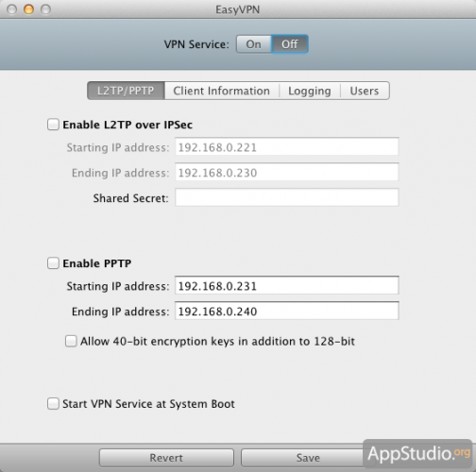Click the PPTP Ending IP address field
This screenshot has width=476, height=472.
click(287, 311)
